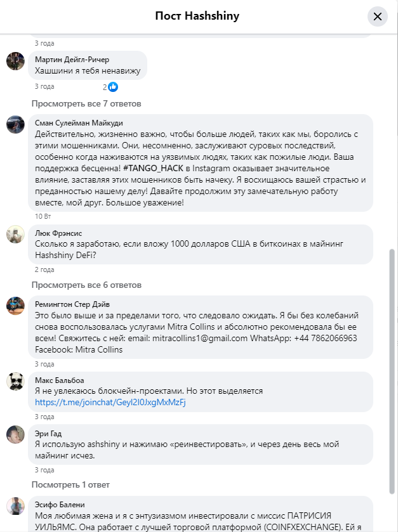Open the t.me joinchat link
This screenshot has height=532, width=398.
click(110, 402)
